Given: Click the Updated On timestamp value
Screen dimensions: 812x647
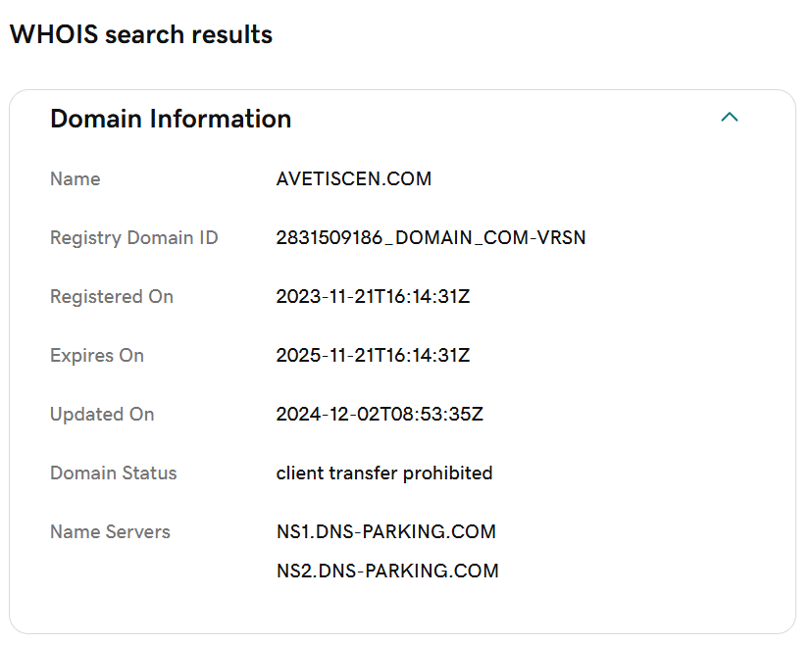Looking at the screenshot, I should coord(380,414).
